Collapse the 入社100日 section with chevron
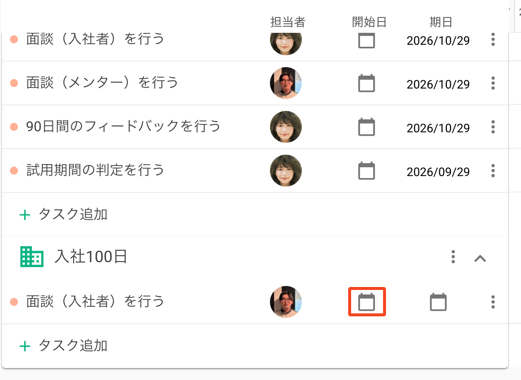 [x=480, y=258]
